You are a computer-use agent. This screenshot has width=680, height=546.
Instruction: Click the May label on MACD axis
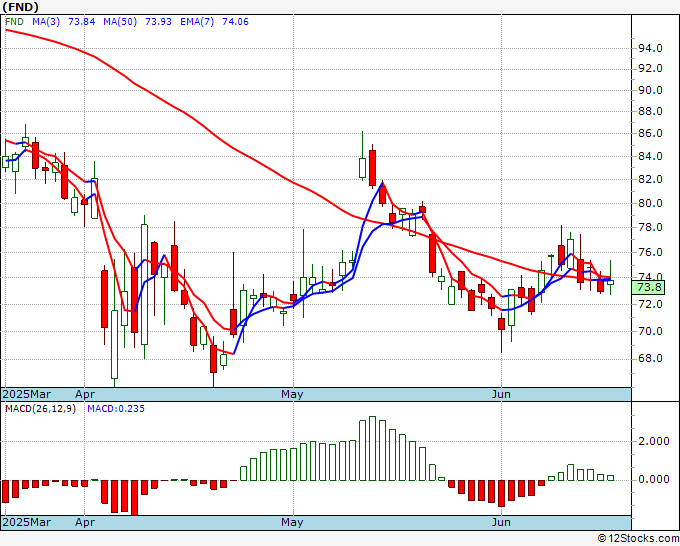pos(292,523)
